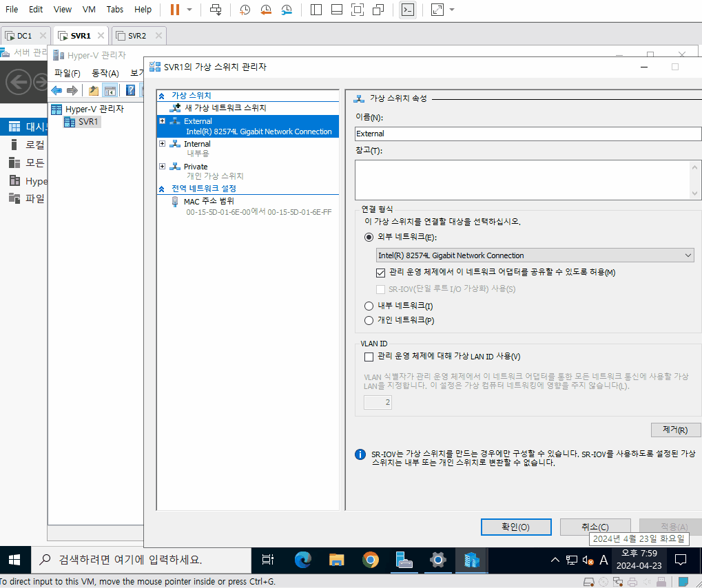Click the Hyper-V Manager taskbar icon

pos(471,560)
